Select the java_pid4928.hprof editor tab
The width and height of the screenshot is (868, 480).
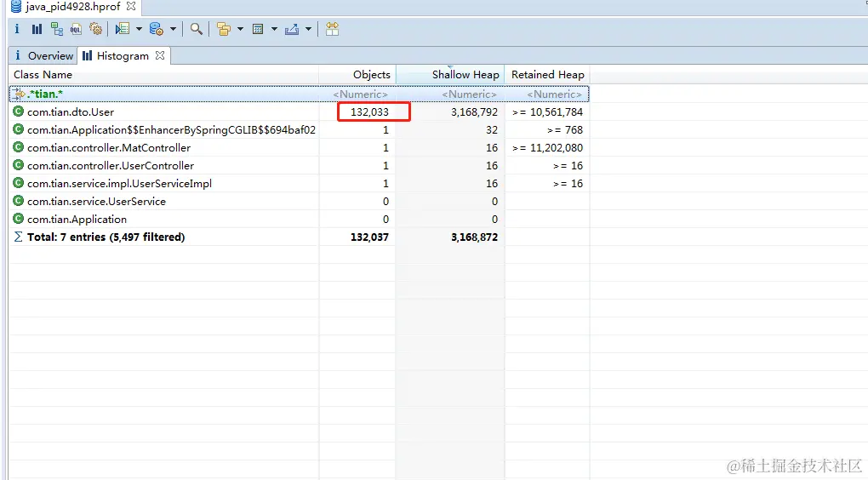73,7
